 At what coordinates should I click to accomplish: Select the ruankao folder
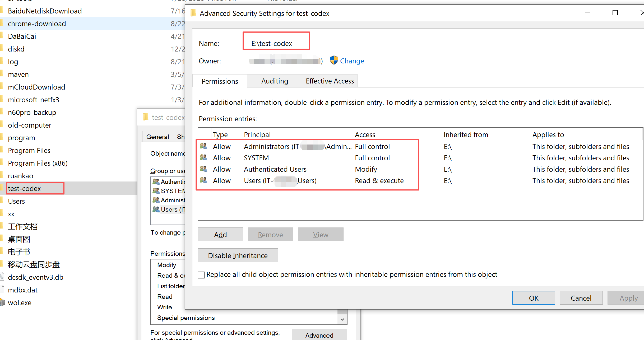[x=20, y=176]
